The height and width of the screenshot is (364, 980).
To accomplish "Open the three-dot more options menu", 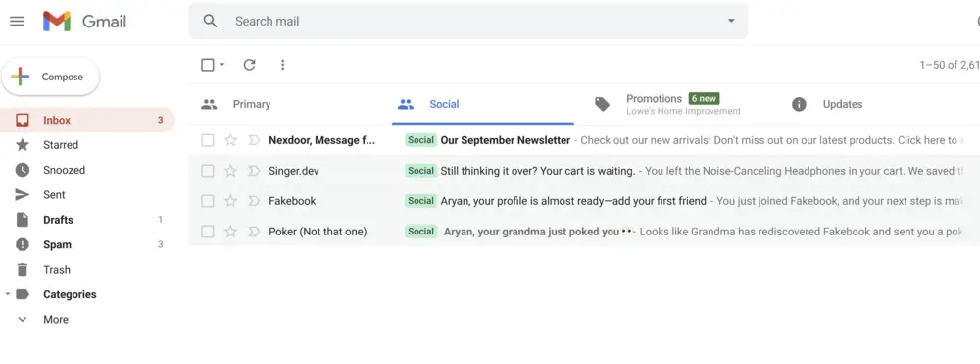I will point(282,65).
